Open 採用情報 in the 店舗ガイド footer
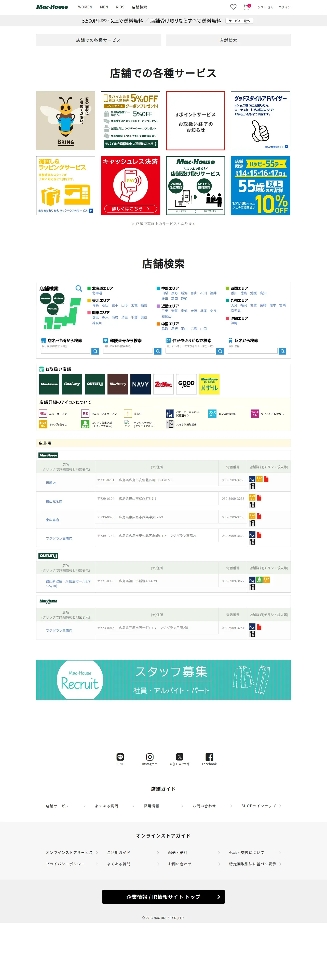This screenshot has width=327, height=980. point(151,806)
